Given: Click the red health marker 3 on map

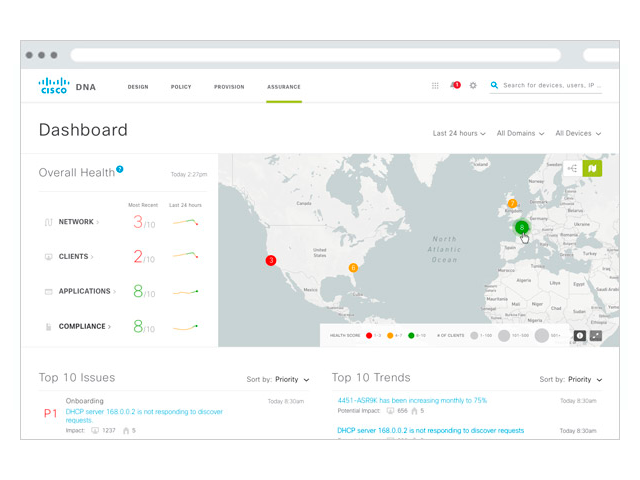Looking at the screenshot, I should (270, 260).
